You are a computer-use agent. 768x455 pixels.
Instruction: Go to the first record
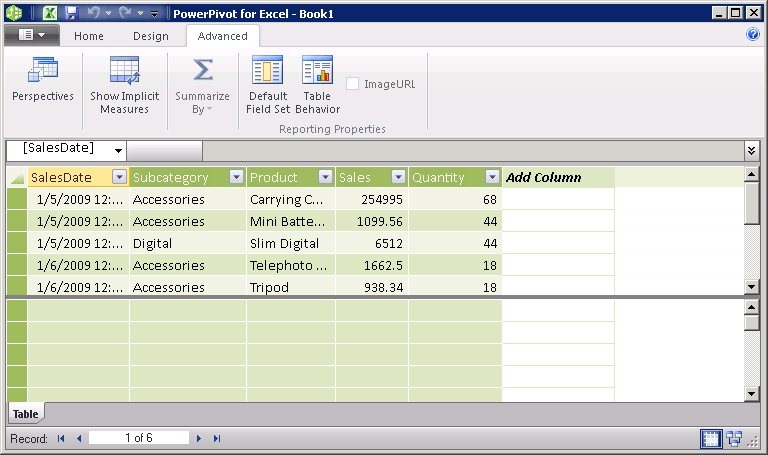coord(61,438)
